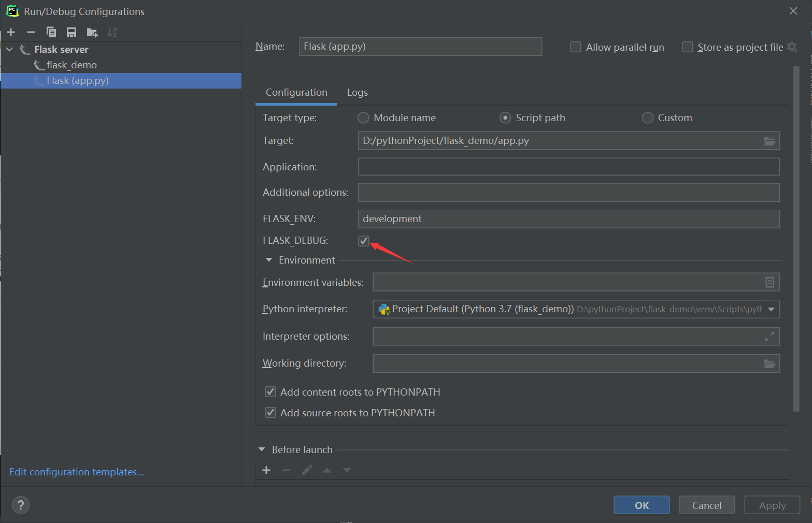Click the Cancel button
812x523 pixels.
pos(707,505)
